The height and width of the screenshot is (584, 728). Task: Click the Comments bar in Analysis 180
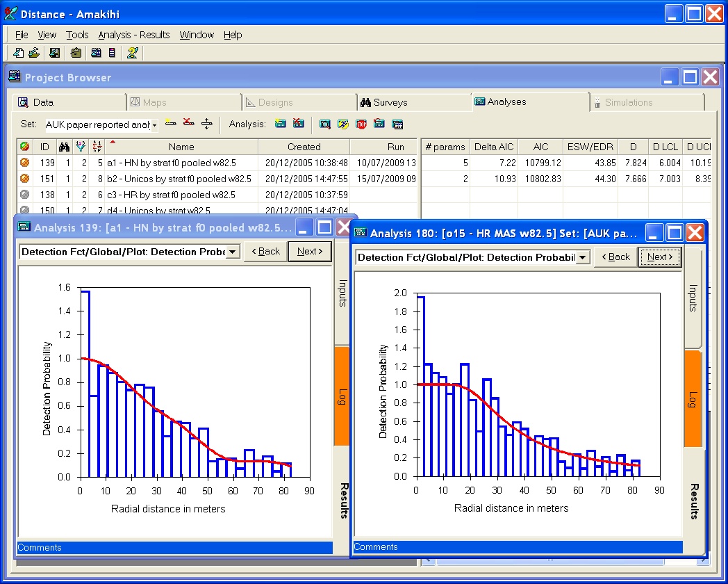tap(518, 547)
